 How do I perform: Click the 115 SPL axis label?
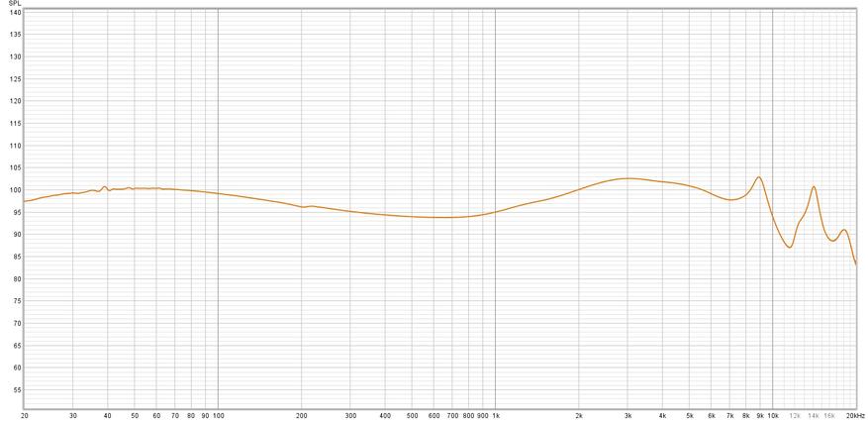click(x=15, y=123)
